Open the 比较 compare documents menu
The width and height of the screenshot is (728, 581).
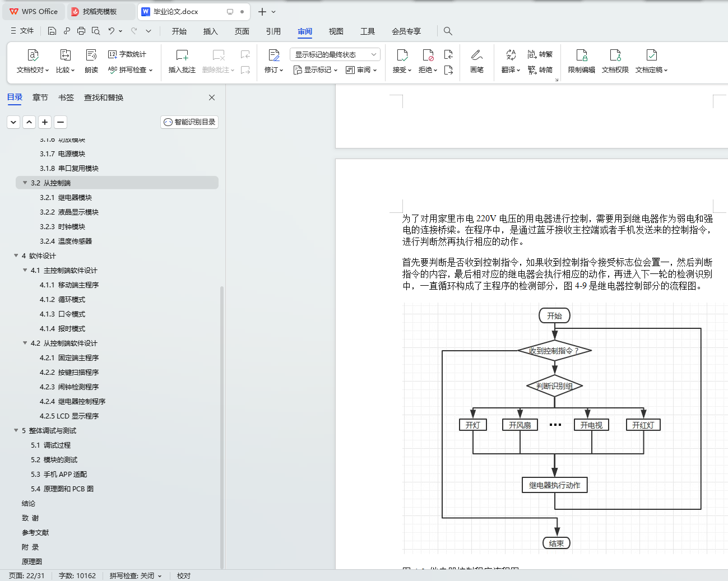(65, 62)
